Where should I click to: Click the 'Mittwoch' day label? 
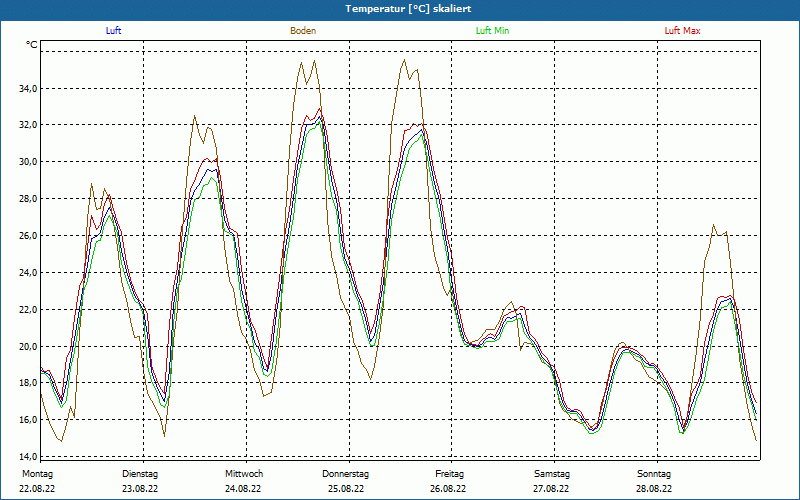[x=244, y=474]
